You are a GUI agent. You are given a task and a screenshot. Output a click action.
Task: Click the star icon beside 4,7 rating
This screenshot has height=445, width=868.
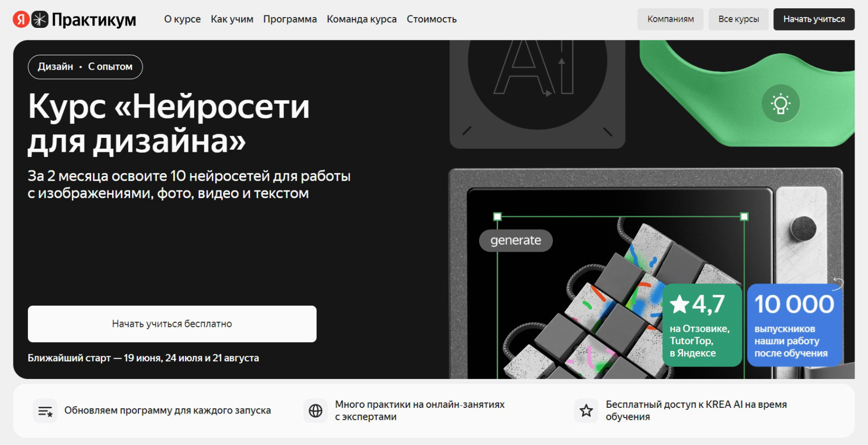tap(680, 304)
